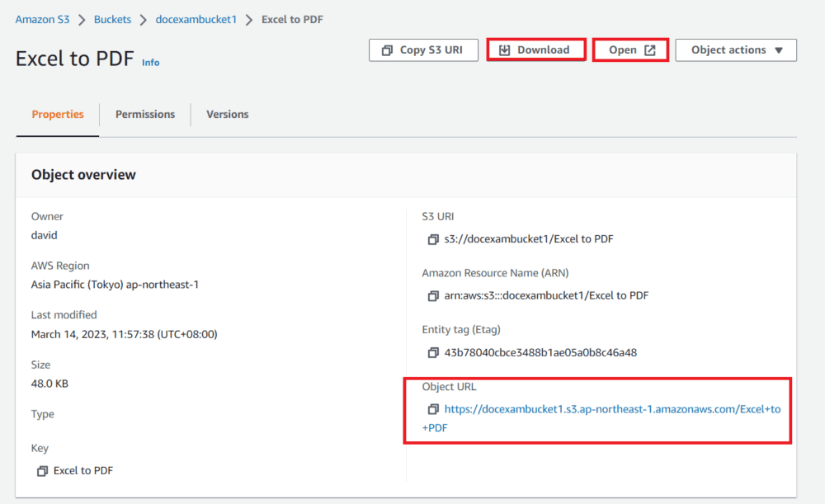Expand the Object actions dropdown
Screen dimensions: 825x504
736,49
